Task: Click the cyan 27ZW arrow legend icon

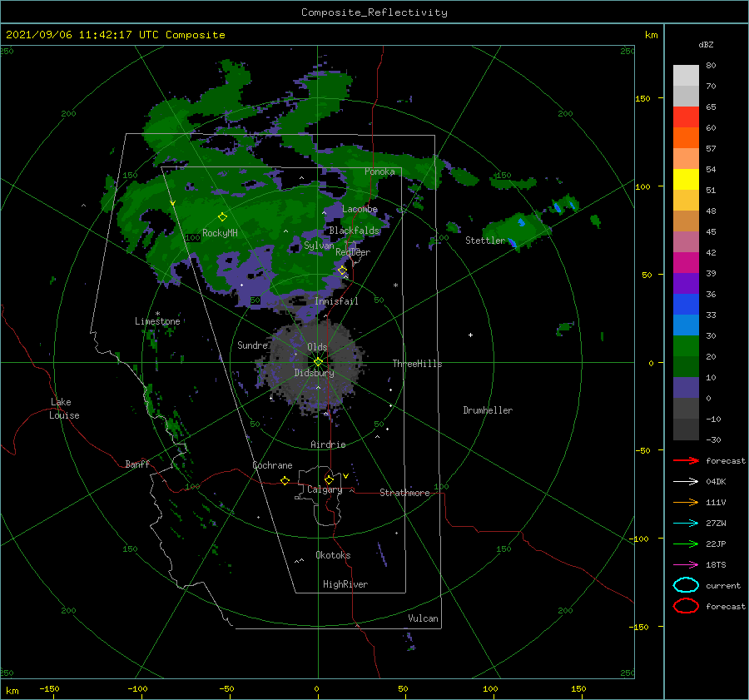Action: click(x=686, y=523)
